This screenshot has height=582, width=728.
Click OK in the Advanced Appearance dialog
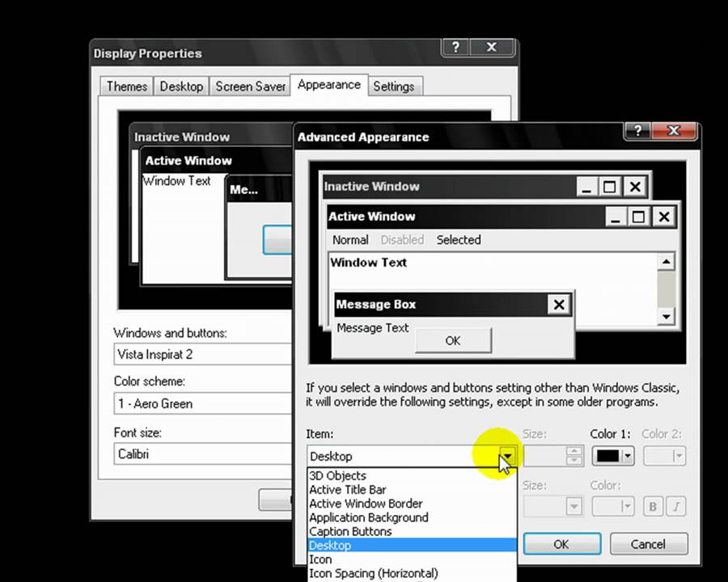pyautogui.click(x=561, y=544)
